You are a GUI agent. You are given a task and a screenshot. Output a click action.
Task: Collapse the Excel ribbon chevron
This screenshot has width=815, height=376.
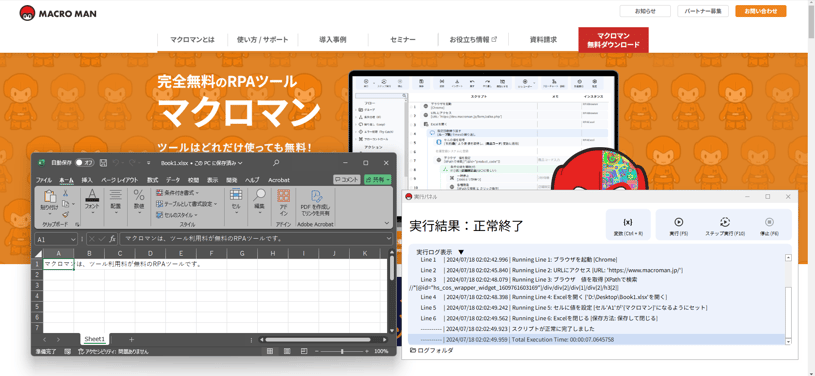tap(387, 223)
